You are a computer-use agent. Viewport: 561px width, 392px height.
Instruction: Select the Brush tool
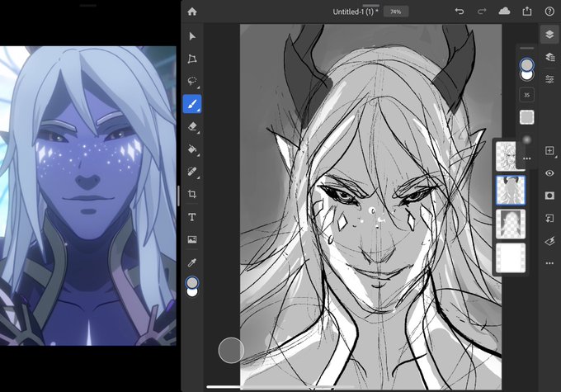tap(192, 104)
